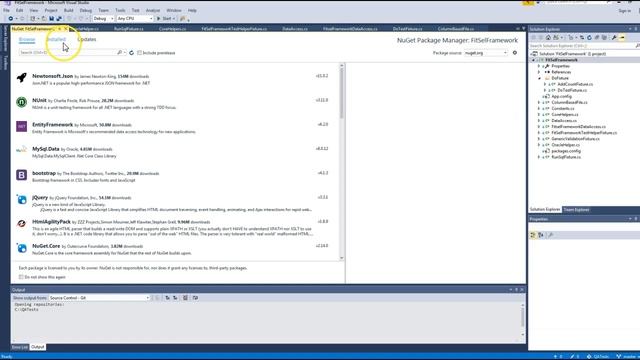Select the NUnit package
Screen dimensions: 640x360
[176, 104]
